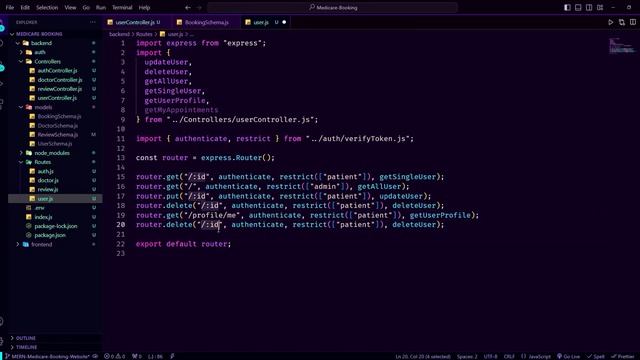Image resolution: width=640 pixels, height=360 pixels.
Task: Go back with the navigation arrow
Action: 188,7
